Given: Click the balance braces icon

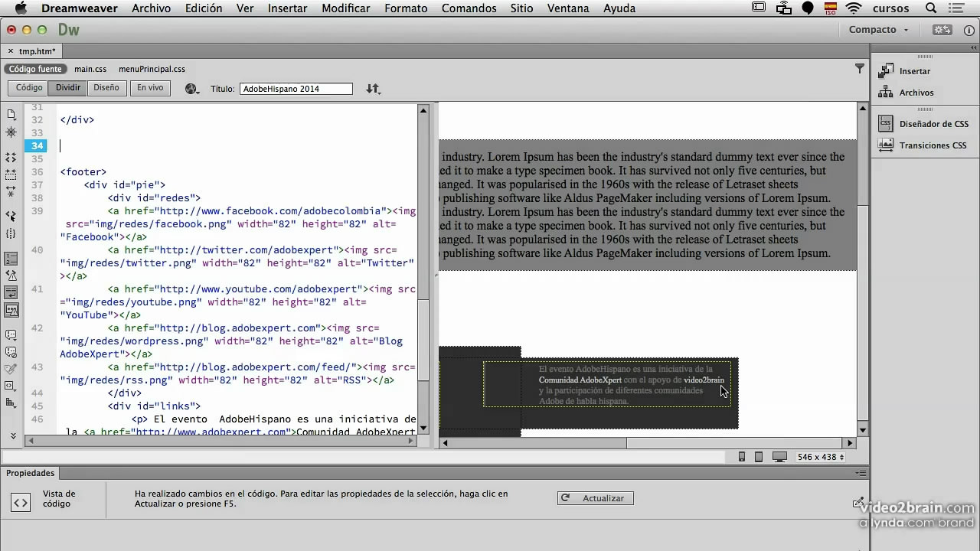Looking at the screenshot, I should 11,233.
